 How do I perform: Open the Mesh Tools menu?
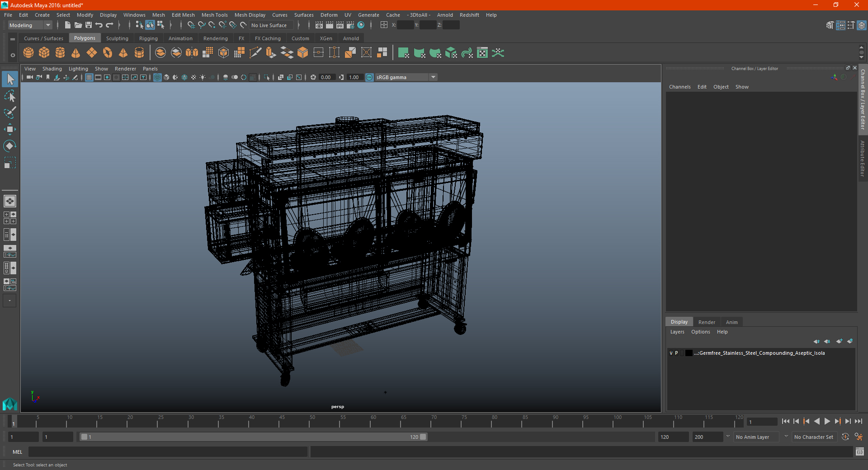coord(215,15)
